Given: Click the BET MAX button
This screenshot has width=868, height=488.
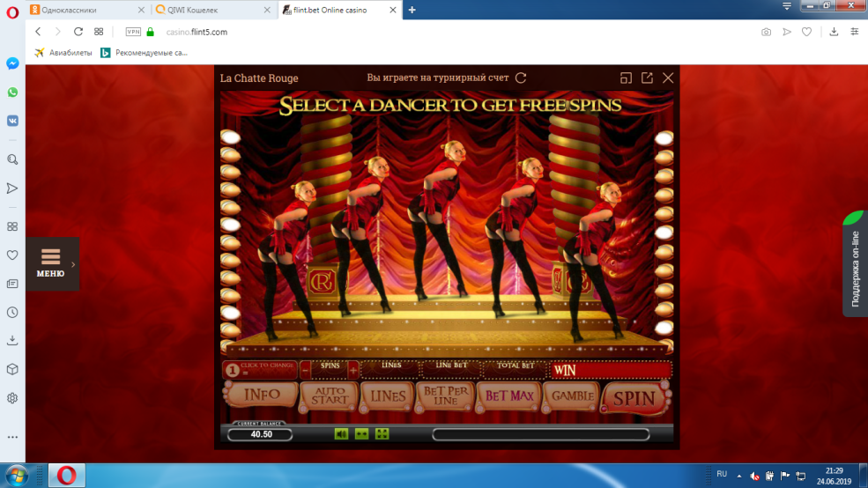Looking at the screenshot, I should (510, 396).
